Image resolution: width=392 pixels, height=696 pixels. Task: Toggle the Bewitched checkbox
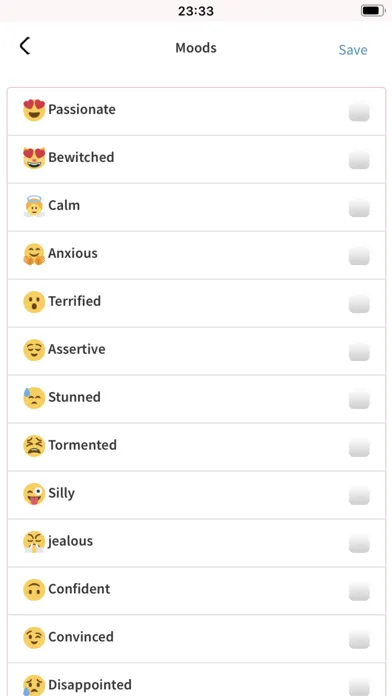tap(359, 159)
